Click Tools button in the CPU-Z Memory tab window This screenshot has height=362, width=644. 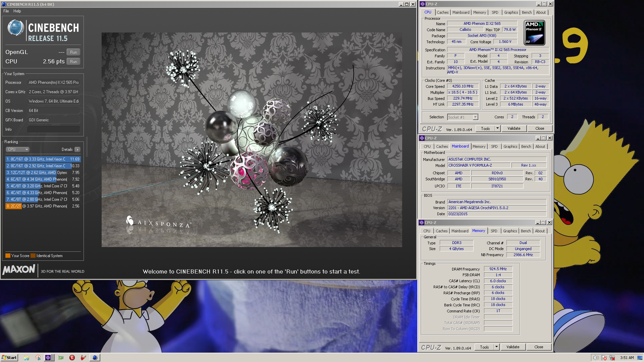tap(484, 347)
